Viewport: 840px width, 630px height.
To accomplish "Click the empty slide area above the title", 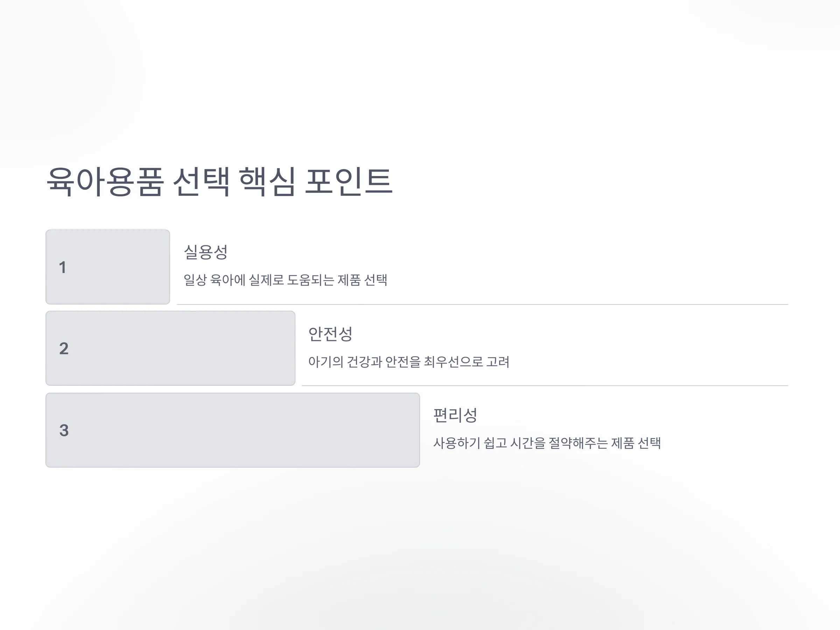I will coord(420,76).
